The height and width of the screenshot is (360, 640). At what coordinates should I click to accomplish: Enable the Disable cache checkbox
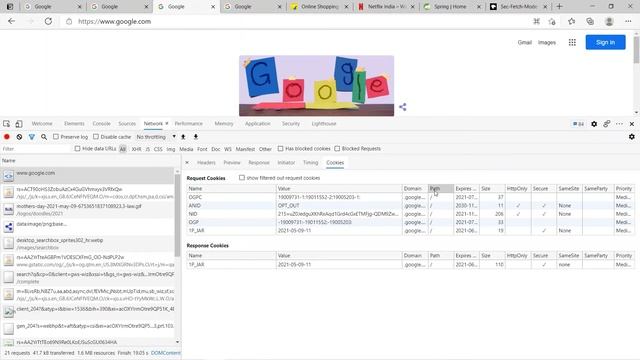(96, 136)
